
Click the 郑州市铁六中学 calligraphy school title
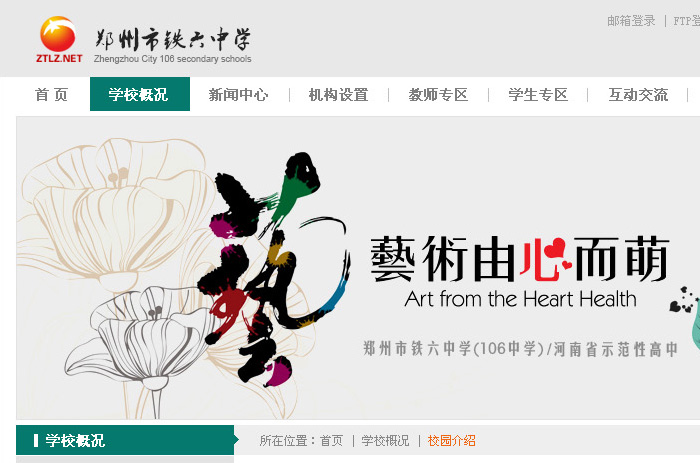(x=173, y=39)
